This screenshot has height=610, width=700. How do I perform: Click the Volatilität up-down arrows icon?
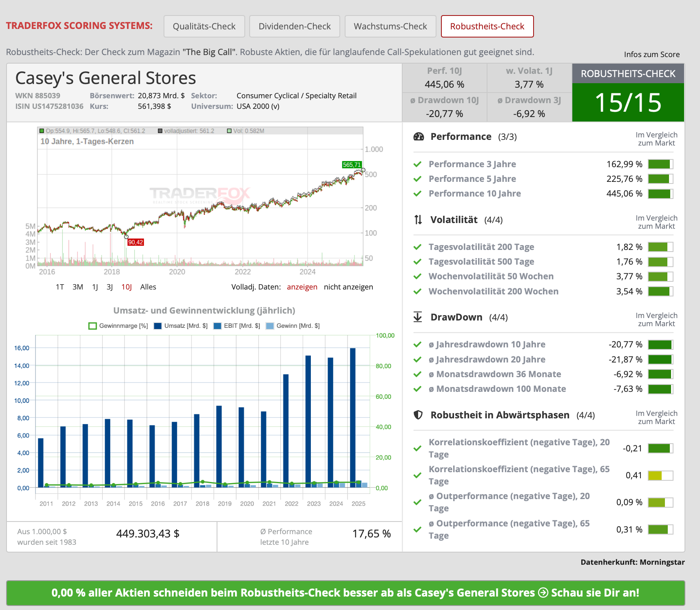(418, 220)
